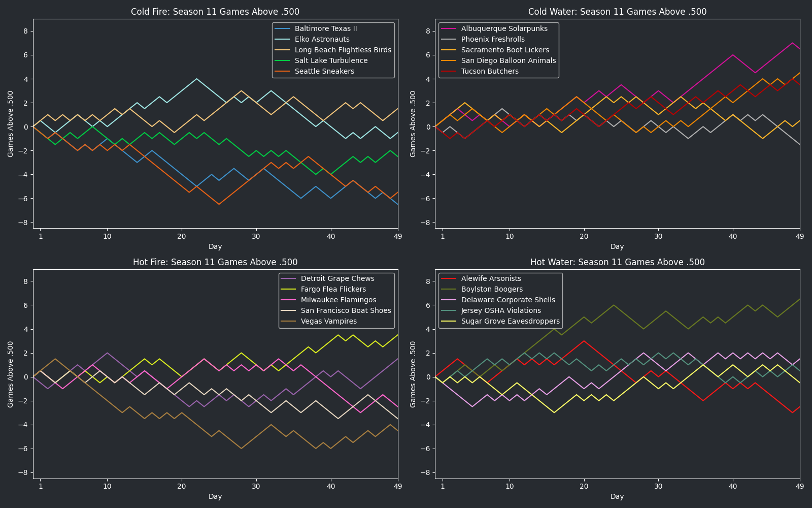Click the Baltimore Texas II legend entry
The width and height of the screenshot is (812, 508).
(x=326, y=28)
